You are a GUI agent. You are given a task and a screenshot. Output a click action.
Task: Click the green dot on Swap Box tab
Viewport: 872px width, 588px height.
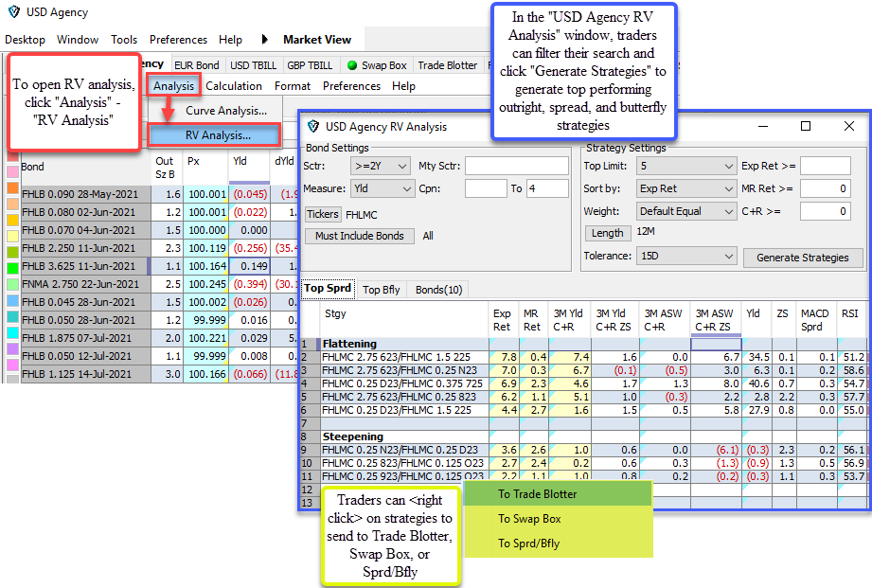[351, 65]
